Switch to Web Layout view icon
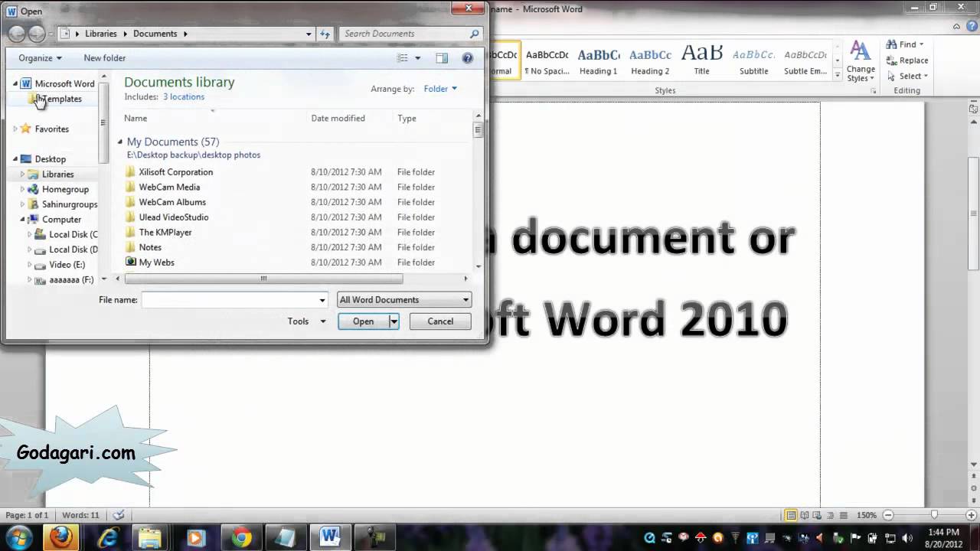The height and width of the screenshot is (551, 980). pyautogui.click(x=818, y=516)
